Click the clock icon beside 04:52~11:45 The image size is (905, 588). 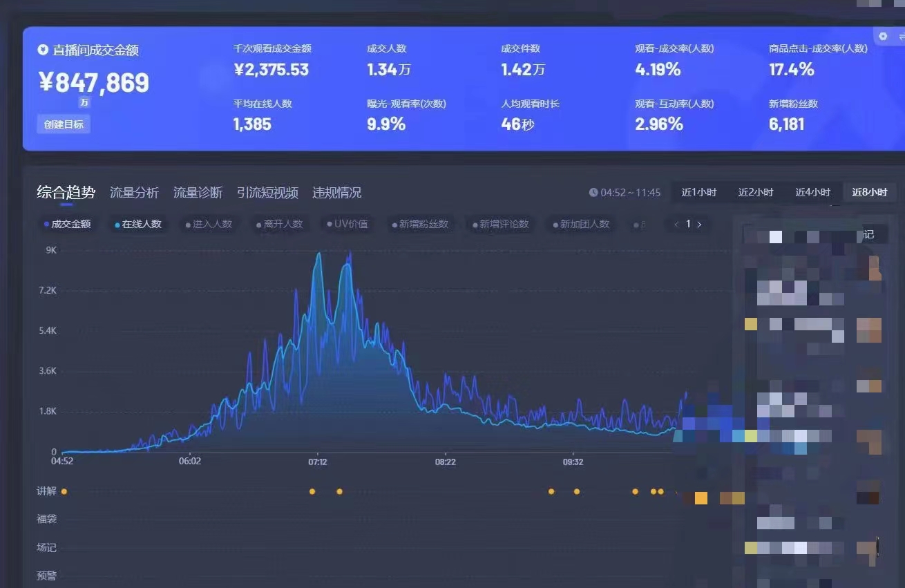(593, 193)
